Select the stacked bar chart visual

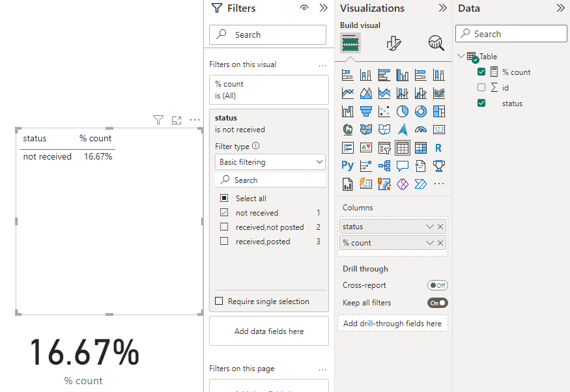point(347,75)
